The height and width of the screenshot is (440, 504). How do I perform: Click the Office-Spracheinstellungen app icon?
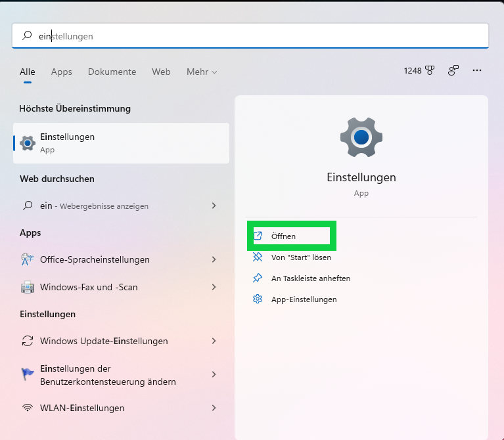click(28, 259)
